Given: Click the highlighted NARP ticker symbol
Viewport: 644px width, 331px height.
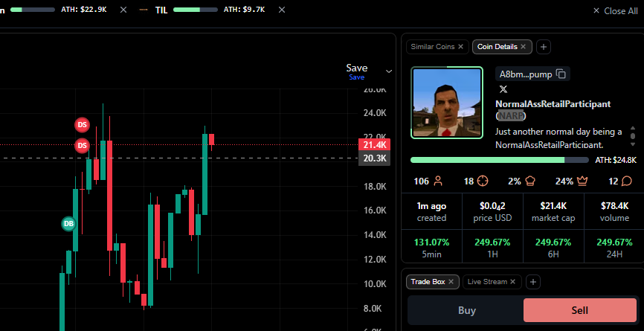Looking at the screenshot, I should coord(511,116).
